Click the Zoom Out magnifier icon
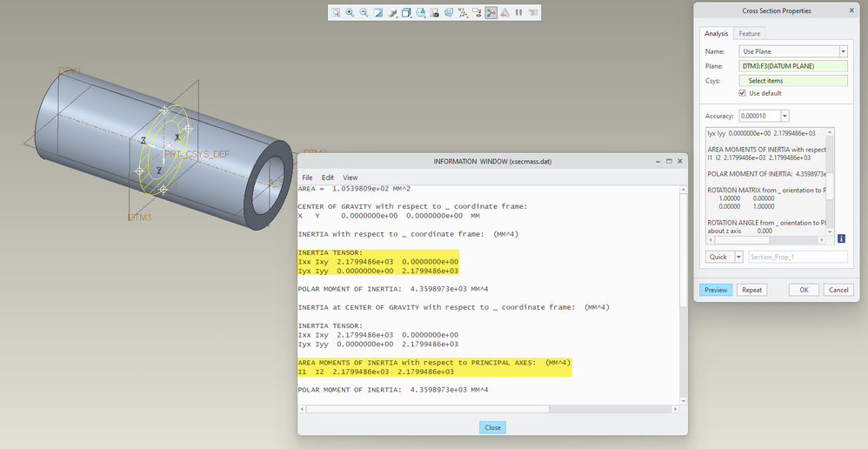The height and width of the screenshot is (449, 868). click(364, 12)
